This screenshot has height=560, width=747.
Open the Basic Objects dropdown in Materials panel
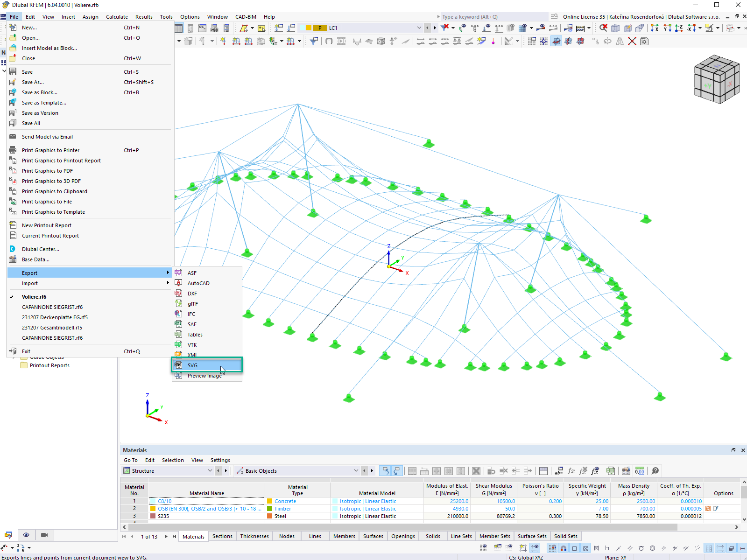356,470
